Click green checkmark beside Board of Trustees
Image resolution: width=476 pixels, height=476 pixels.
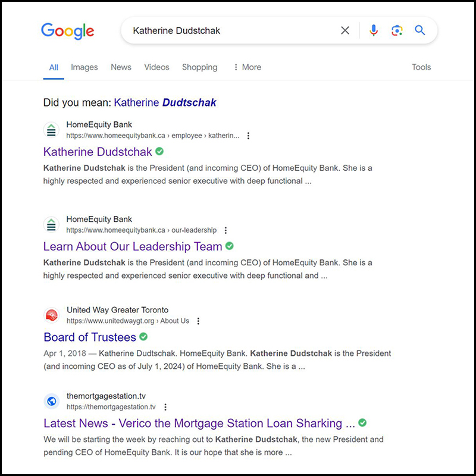(143, 337)
